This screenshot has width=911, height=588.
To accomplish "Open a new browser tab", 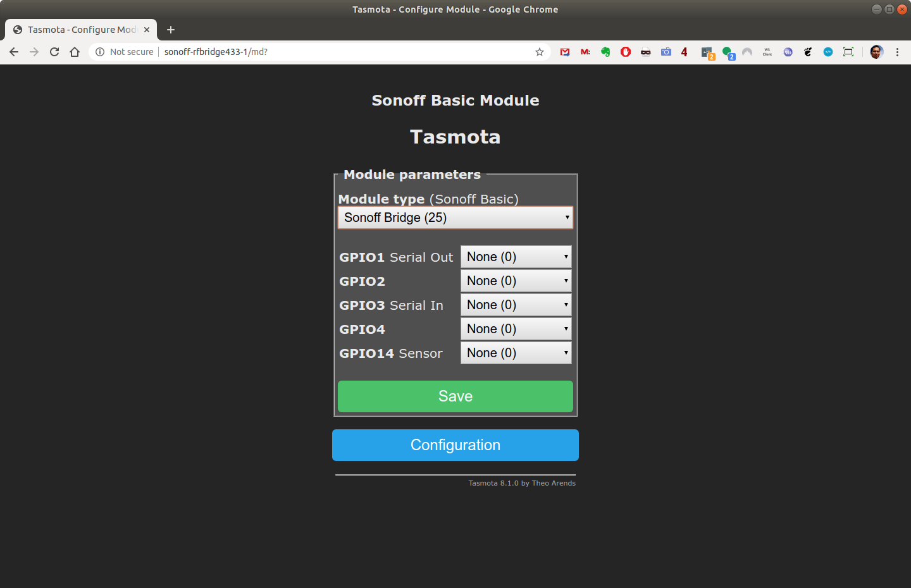I will (171, 30).
